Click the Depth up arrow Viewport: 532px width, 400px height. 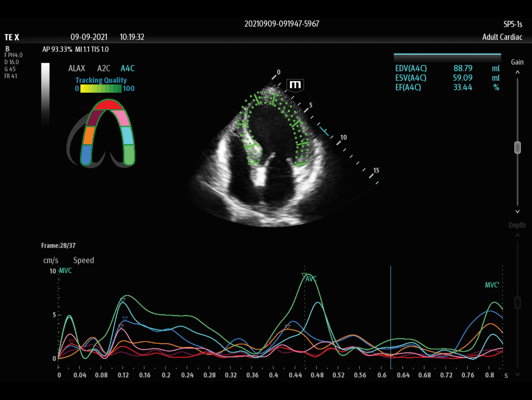[517, 235]
